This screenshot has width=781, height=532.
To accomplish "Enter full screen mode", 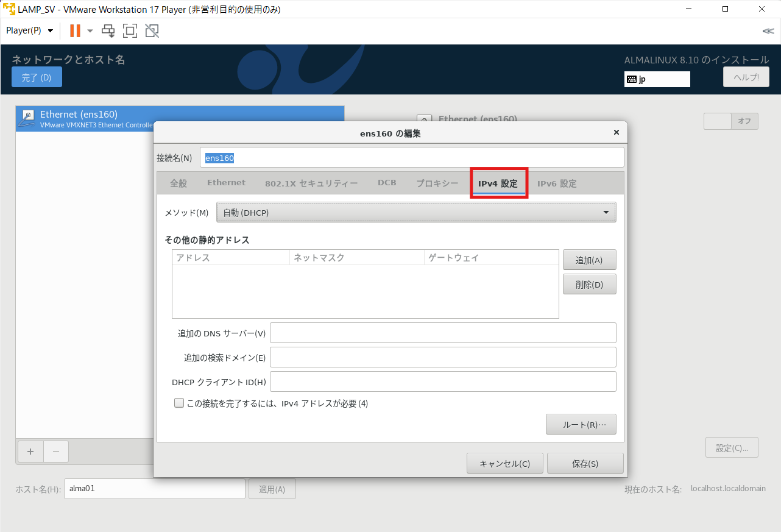I will coord(130,30).
